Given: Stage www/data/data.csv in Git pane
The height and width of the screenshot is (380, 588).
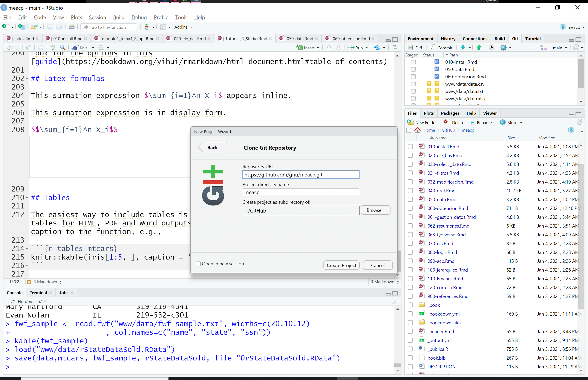Looking at the screenshot, I should click(x=413, y=84).
